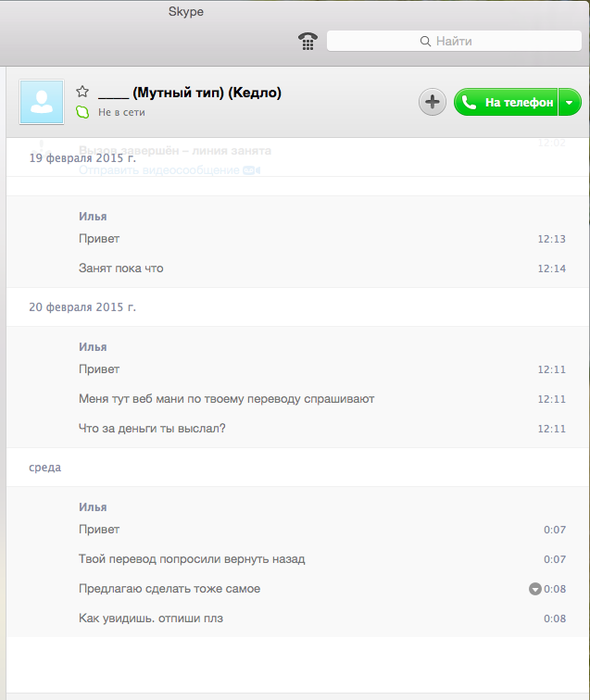Screen dimensions: 590x700
Task: Click the handset icon in call button
Action: 469,102
